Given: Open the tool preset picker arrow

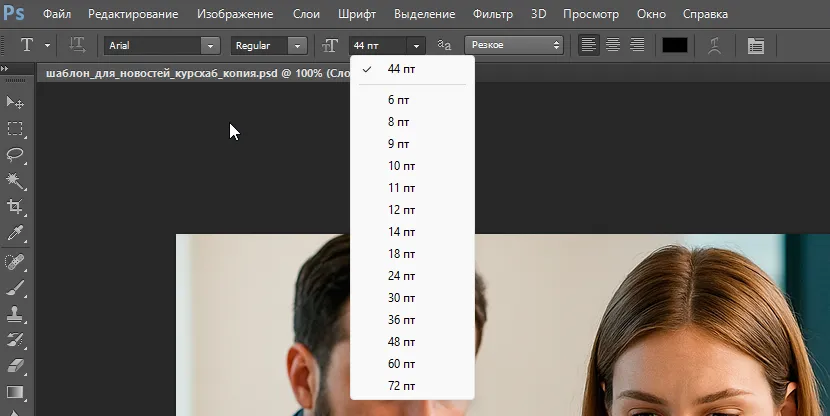Looking at the screenshot, I should pyautogui.click(x=47, y=46).
